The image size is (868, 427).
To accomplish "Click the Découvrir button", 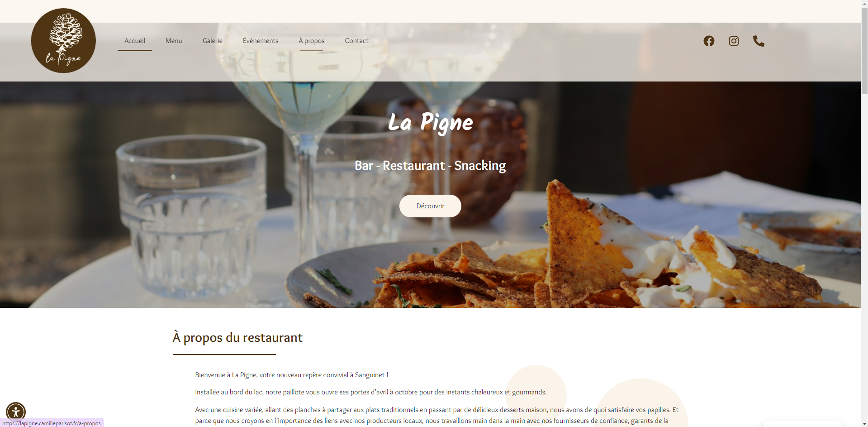I will tap(430, 206).
